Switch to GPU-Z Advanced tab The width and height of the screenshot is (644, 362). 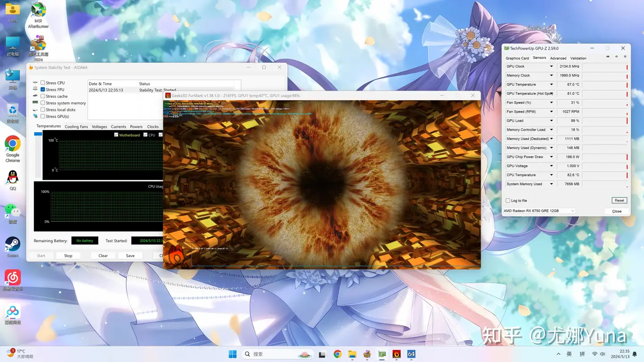click(558, 58)
